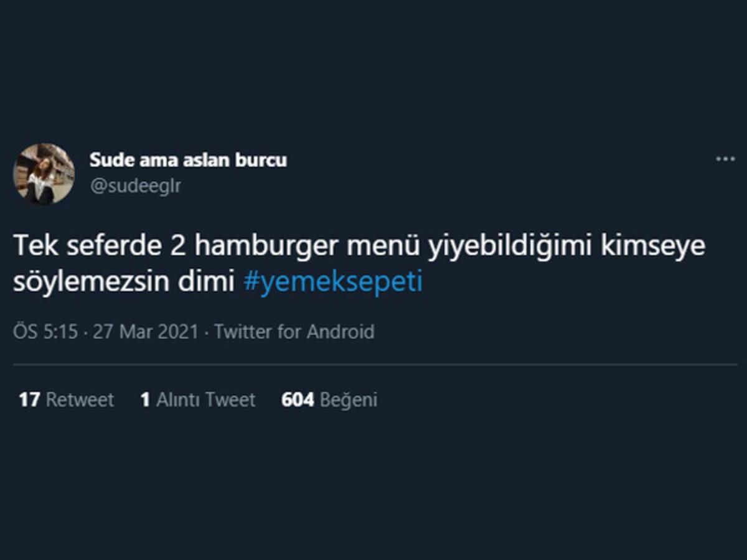Open the profile picture of Sude
This screenshot has width=747, height=560.
[43, 173]
